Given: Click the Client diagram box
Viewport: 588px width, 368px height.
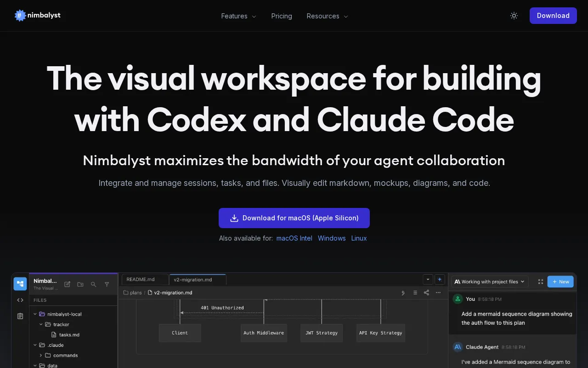Looking at the screenshot, I should (180, 333).
